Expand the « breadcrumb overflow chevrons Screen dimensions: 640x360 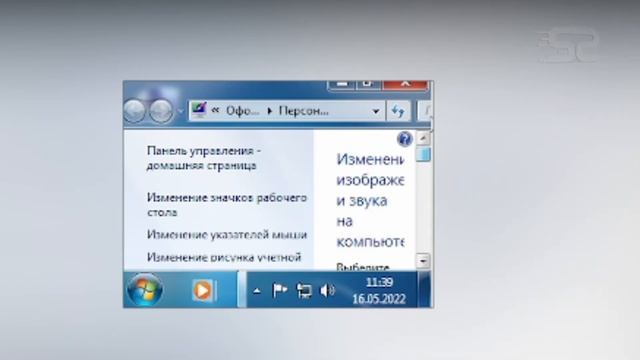coord(216,110)
